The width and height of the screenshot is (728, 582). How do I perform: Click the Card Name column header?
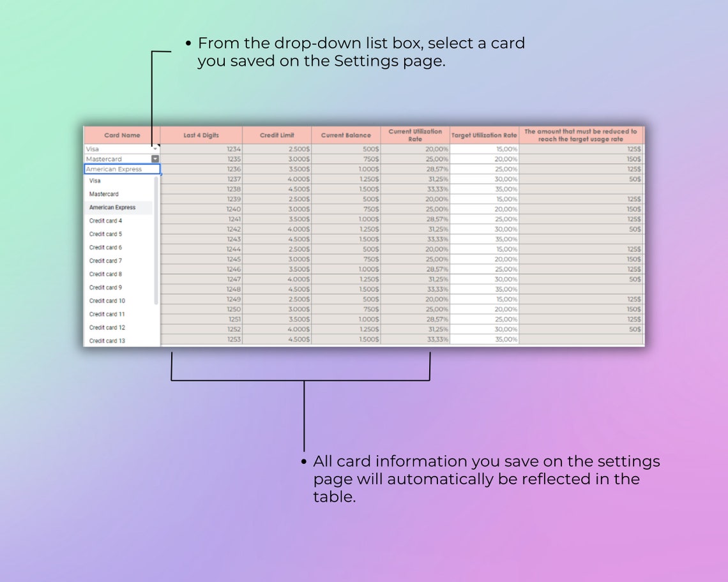coord(121,135)
